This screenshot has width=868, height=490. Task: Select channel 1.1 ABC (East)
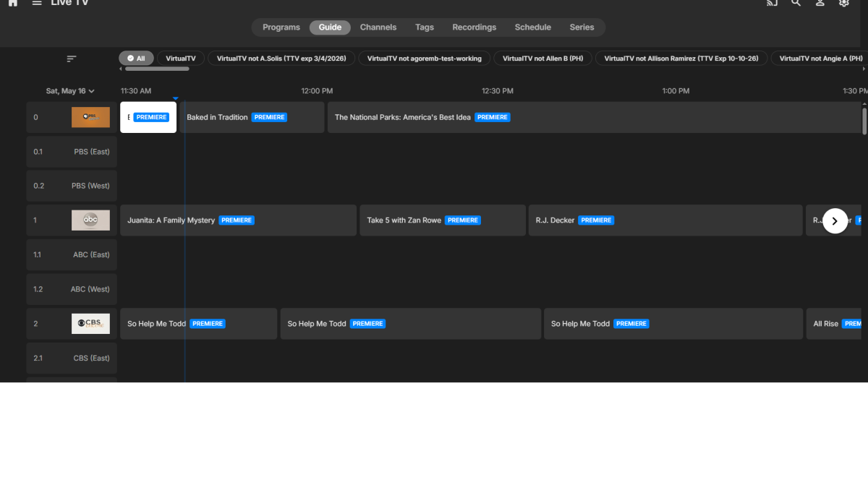[x=72, y=254]
